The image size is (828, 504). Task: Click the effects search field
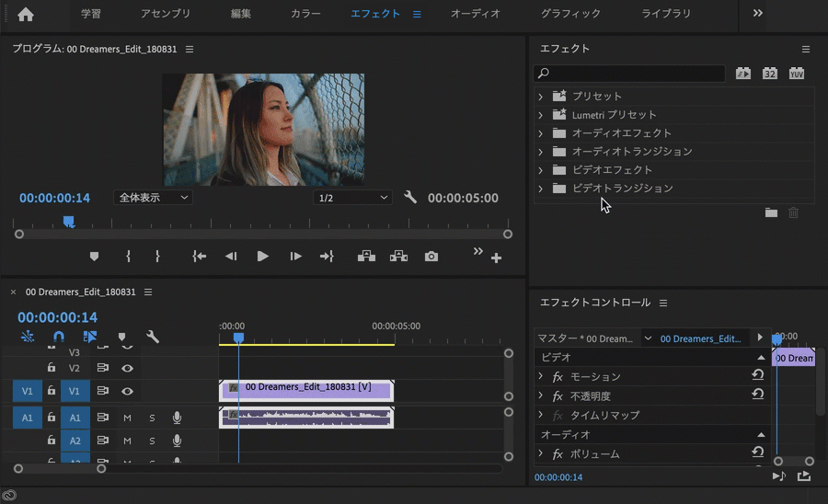tap(629, 74)
